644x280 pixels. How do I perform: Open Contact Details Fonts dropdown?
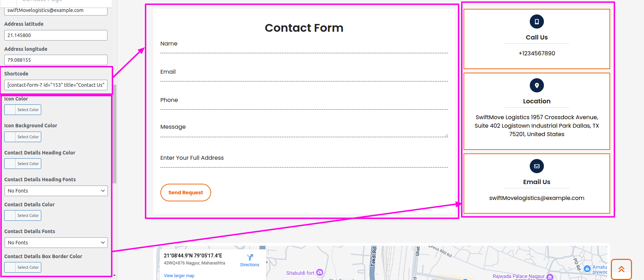click(x=56, y=243)
